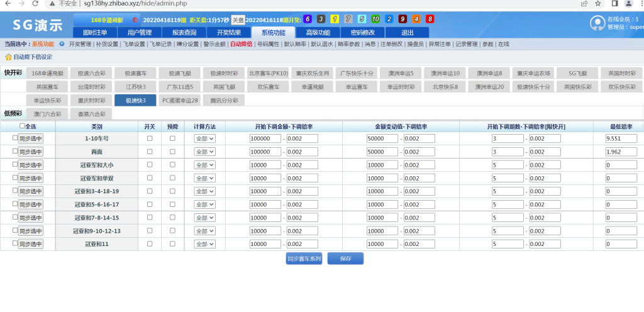Click the home icon beside 自动降下倍设定
Viewport: 644px width, 312px height.
[x=8, y=56]
